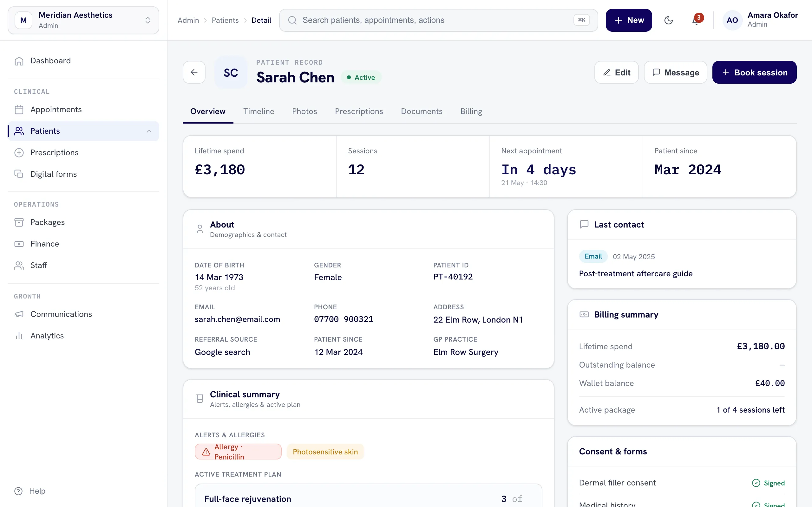Click the Message button
Viewport: 812px width, 507px height.
click(x=675, y=72)
